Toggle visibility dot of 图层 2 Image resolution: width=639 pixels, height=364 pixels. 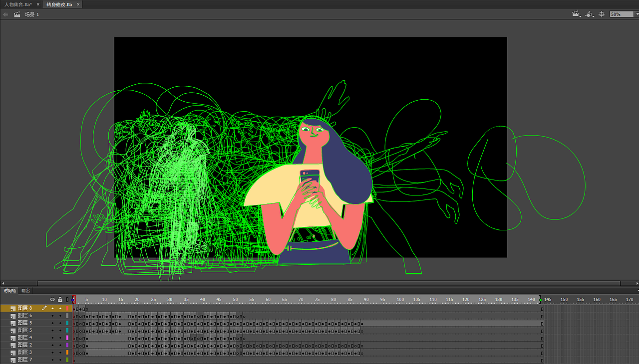(52, 345)
